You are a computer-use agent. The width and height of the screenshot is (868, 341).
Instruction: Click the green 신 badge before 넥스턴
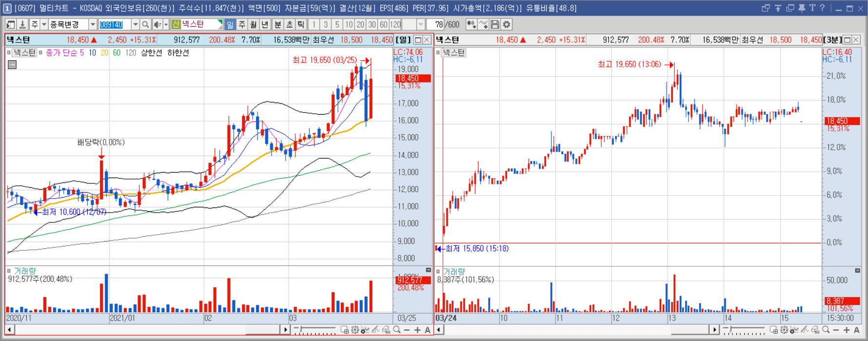coord(176,24)
